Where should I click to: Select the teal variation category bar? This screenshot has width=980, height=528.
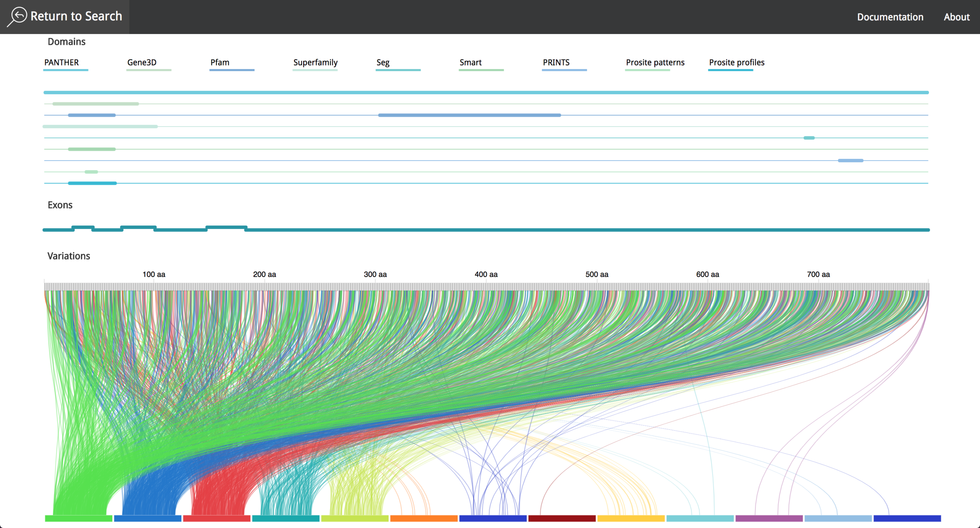[286, 519]
